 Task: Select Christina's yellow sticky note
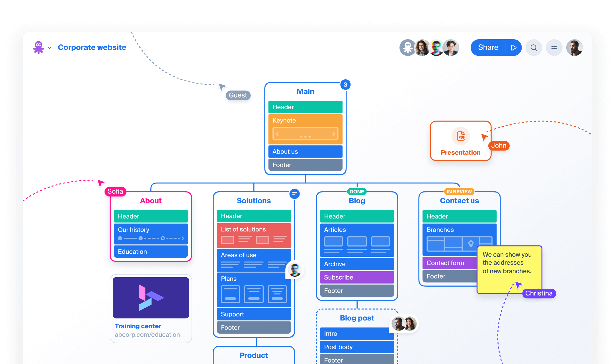coord(509,269)
